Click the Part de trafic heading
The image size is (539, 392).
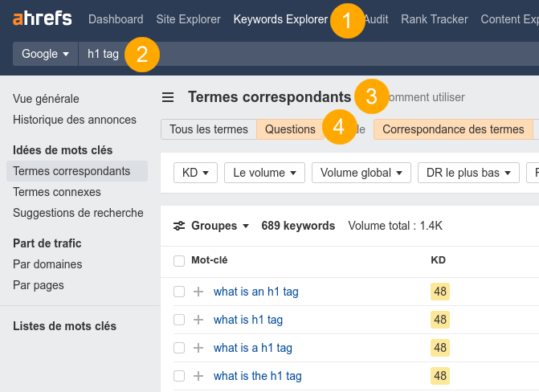tap(47, 243)
